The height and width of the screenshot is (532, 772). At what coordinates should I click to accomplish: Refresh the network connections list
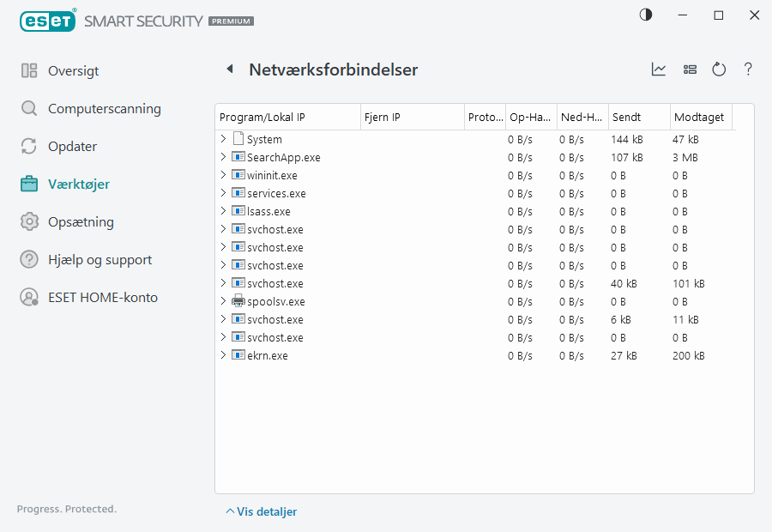pyautogui.click(x=719, y=70)
